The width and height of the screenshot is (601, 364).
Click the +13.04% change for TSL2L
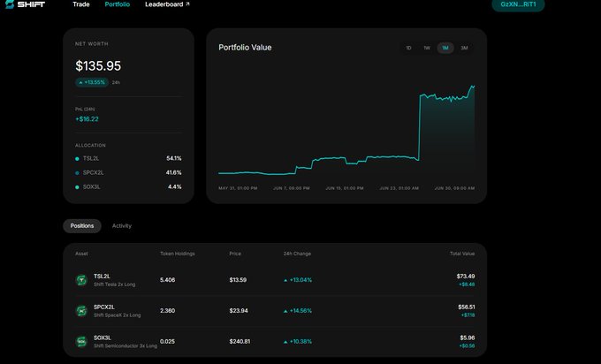(x=298, y=280)
